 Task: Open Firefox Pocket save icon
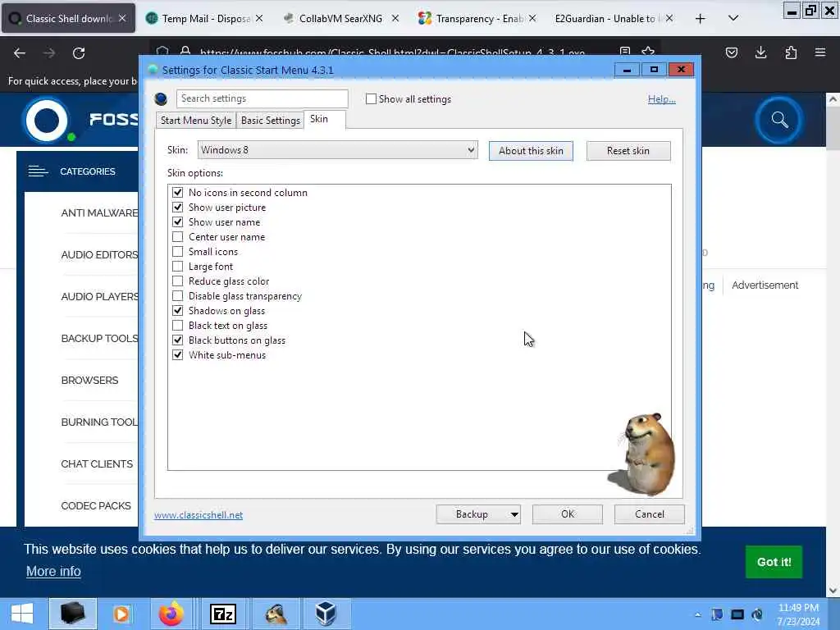[x=731, y=52]
